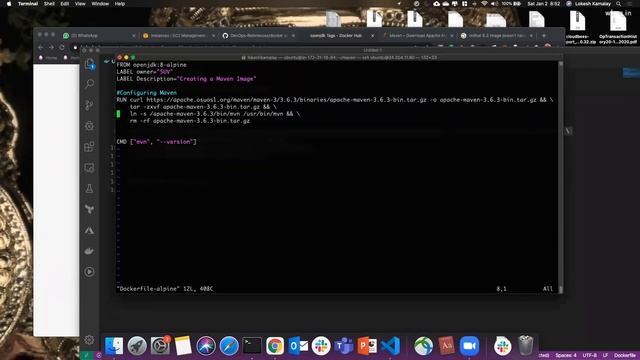Open Microsoft Teams from the Dock
The height and width of the screenshot is (360, 640).
click(x=344, y=346)
